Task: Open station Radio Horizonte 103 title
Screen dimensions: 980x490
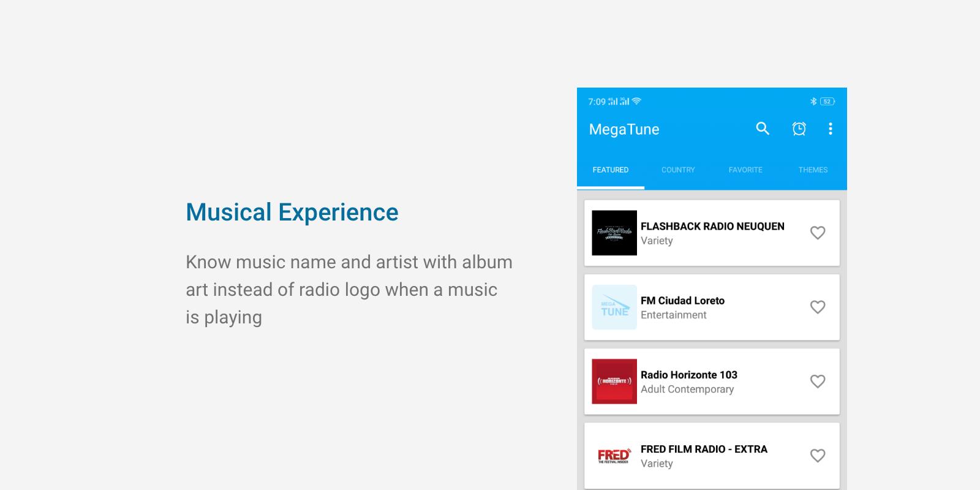Action: point(689,375)
